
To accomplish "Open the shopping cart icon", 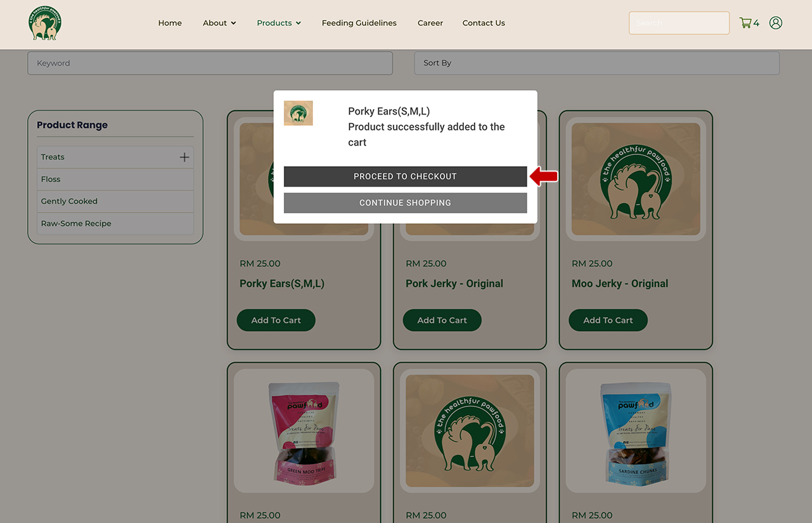I will pyautogui.click(x=745, y=23).
